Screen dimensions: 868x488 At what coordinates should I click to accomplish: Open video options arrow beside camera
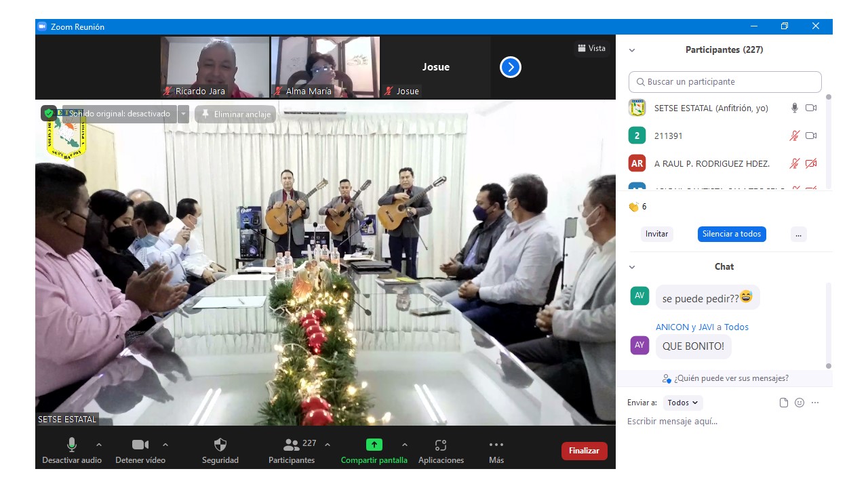pyautogui.click(x=165, y=445)
